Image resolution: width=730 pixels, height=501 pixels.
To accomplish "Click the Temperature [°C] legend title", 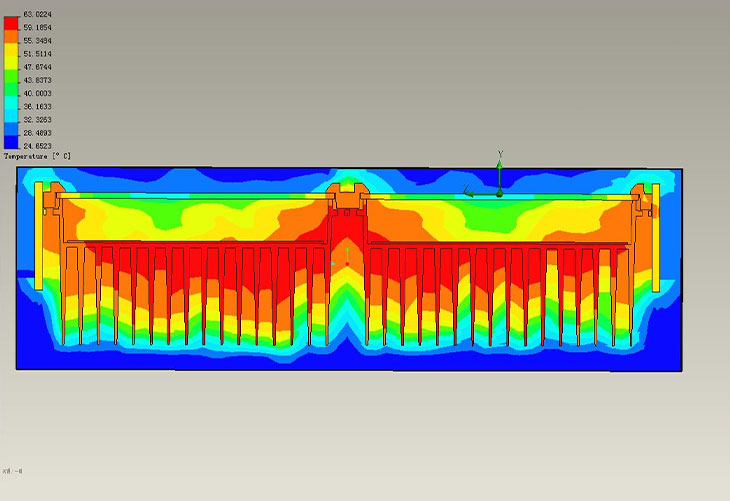I will (x=37, y=156).
